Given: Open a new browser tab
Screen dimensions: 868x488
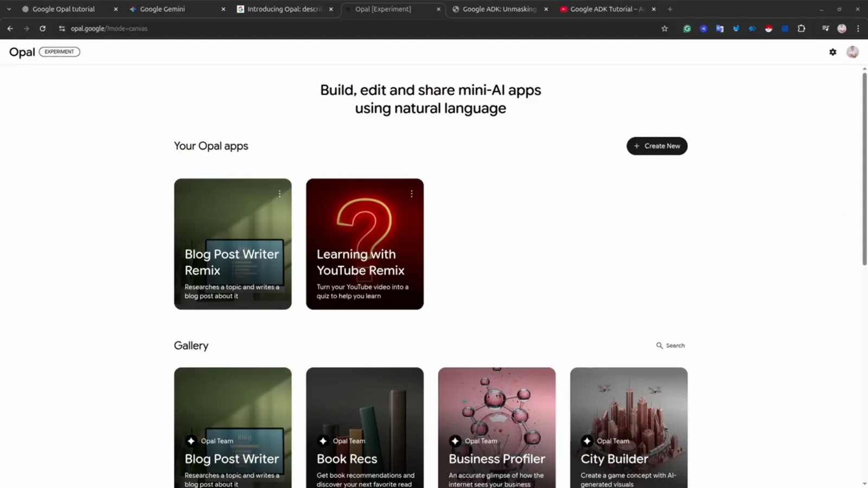Looking at the screenshot, I should pos(670,9).
